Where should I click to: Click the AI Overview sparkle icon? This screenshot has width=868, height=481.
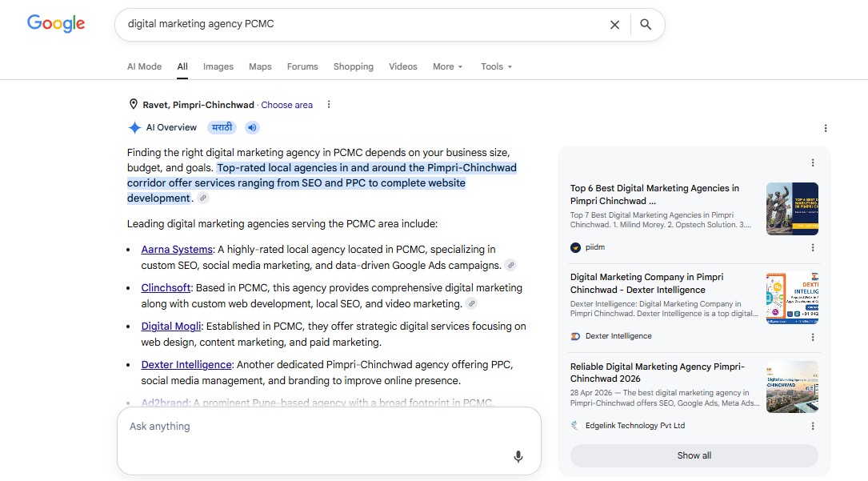[x=134, y=128]
